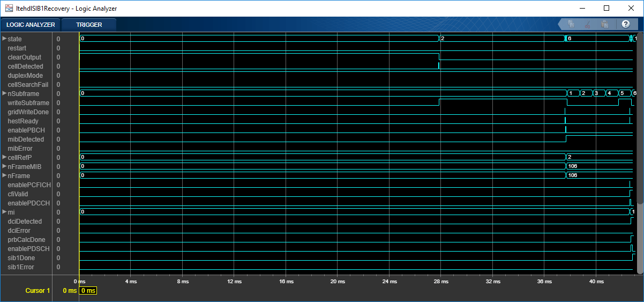Expand the cellRefP signal arrow
This screenshot has width=644, height=302.
click(4, 157)
